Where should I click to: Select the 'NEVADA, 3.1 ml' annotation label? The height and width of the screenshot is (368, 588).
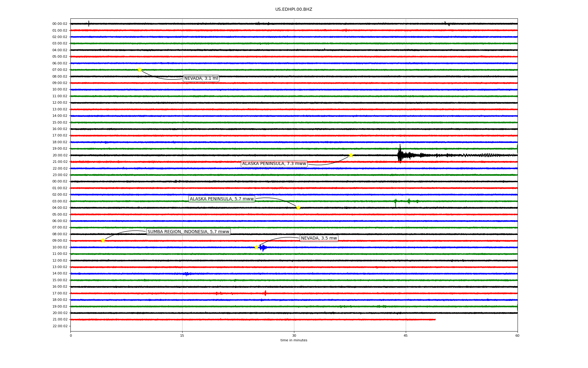(201, 79)
